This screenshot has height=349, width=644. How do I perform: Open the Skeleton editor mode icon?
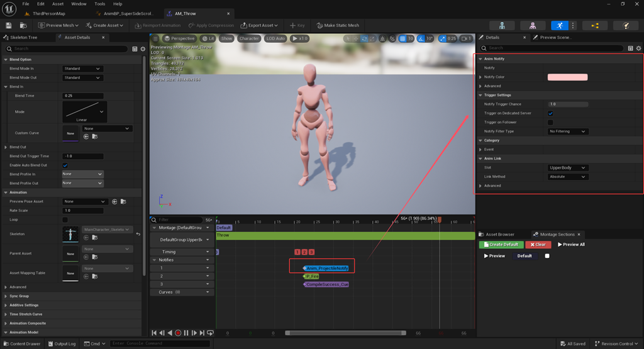coord(502,25)
